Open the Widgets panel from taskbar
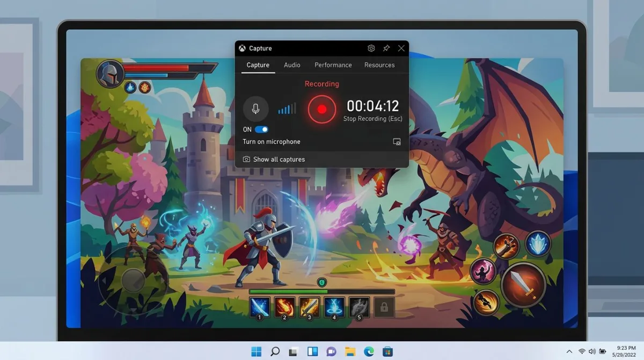Image resolution: width=644 pixels, height=360 pixels. (x=312, y=351)
